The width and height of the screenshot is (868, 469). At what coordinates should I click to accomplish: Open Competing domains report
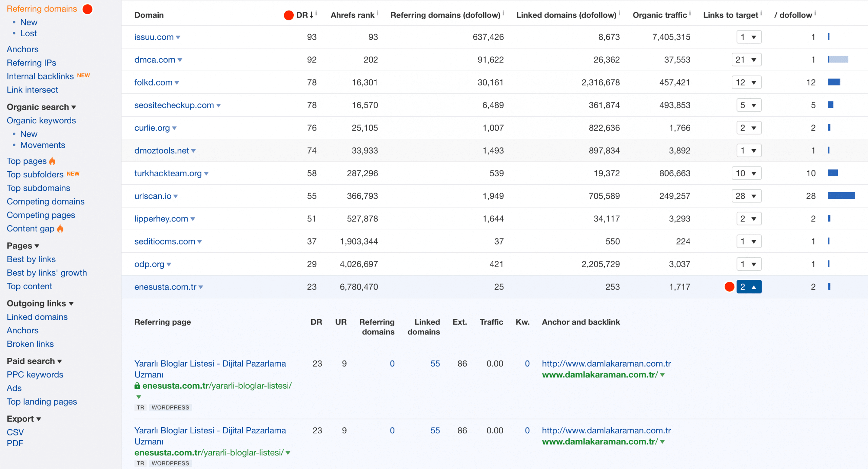45,201
